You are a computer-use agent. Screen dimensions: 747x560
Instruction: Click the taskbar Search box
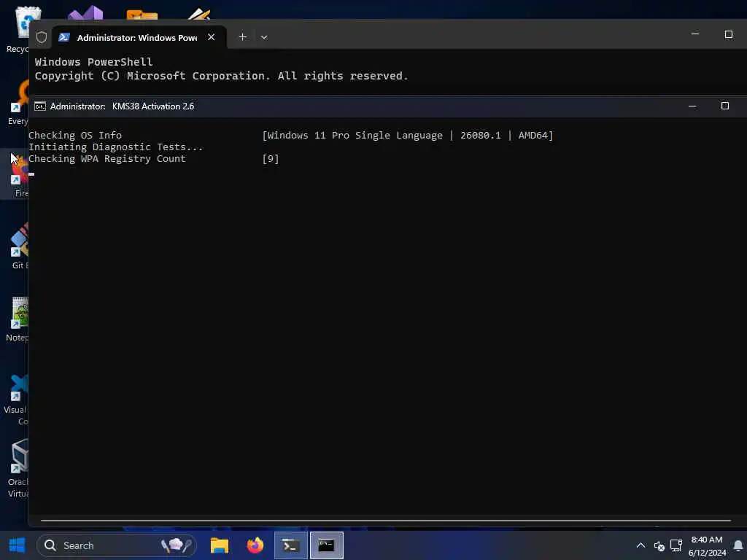[x=116, y=545]
